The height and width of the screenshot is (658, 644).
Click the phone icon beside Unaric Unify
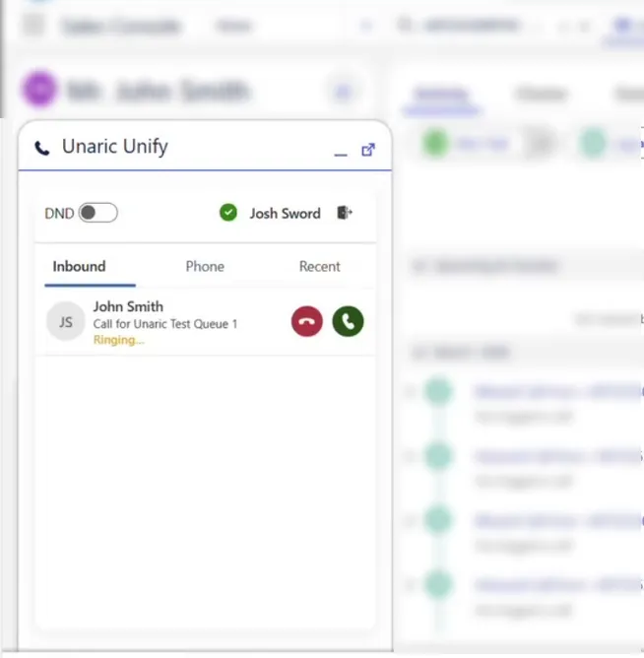tap(42, 148)
